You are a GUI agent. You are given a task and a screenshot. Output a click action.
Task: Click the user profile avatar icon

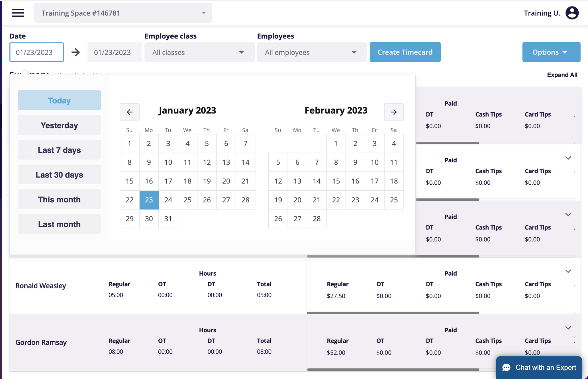(572, 13)
